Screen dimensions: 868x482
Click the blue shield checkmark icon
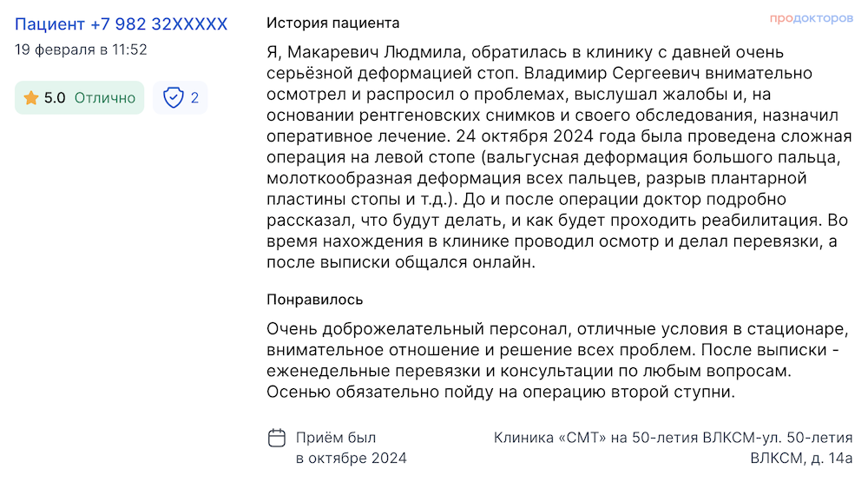coord(174,98)
